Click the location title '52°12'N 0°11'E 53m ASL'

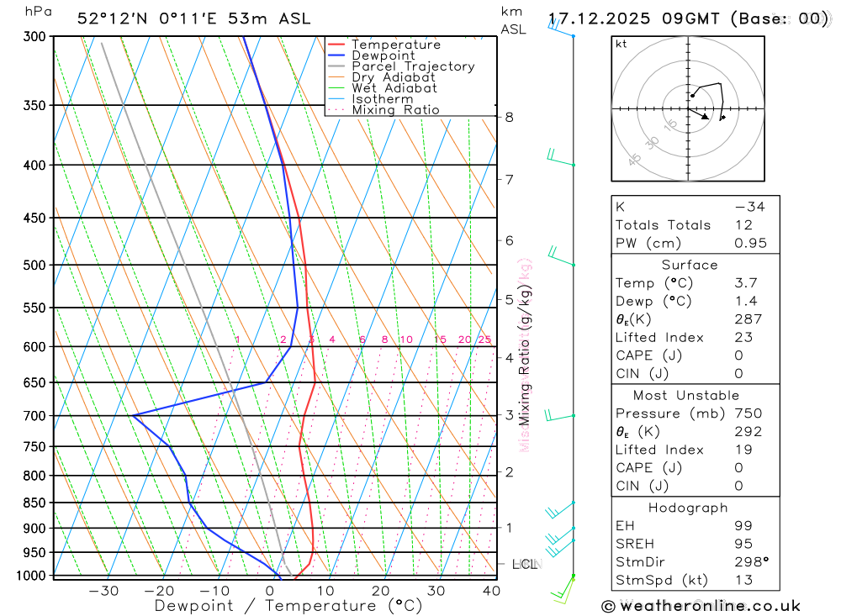click(193, 18)
